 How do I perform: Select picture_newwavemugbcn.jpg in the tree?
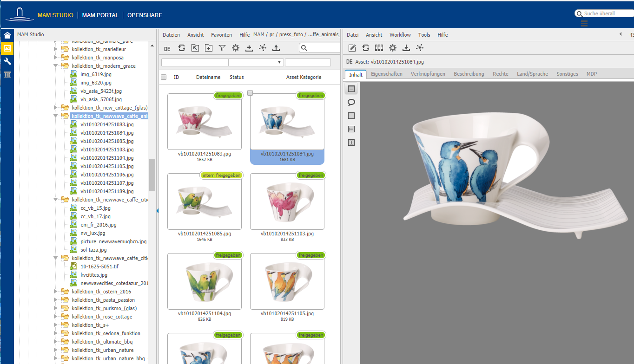point(113,241)
